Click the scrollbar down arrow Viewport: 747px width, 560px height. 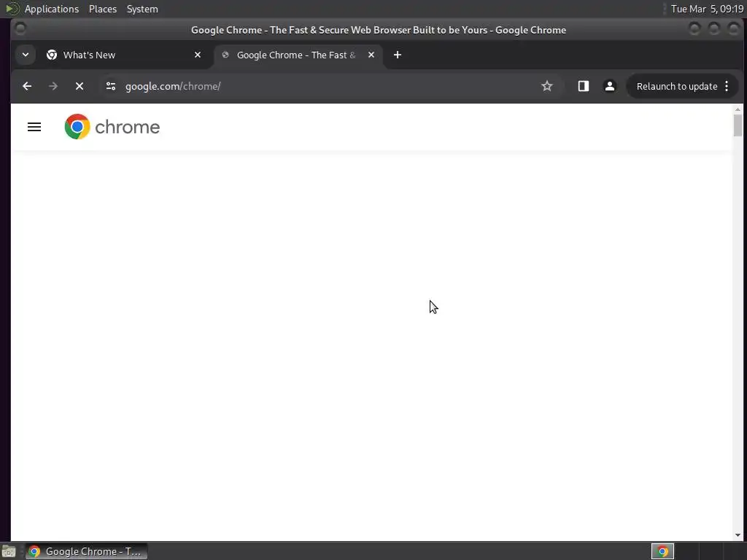click(738, 536)
